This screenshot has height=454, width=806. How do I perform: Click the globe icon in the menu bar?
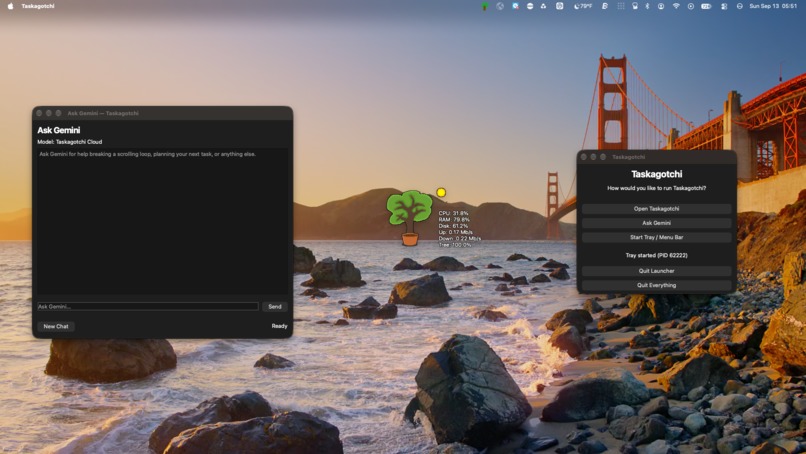tap(500, 6)
